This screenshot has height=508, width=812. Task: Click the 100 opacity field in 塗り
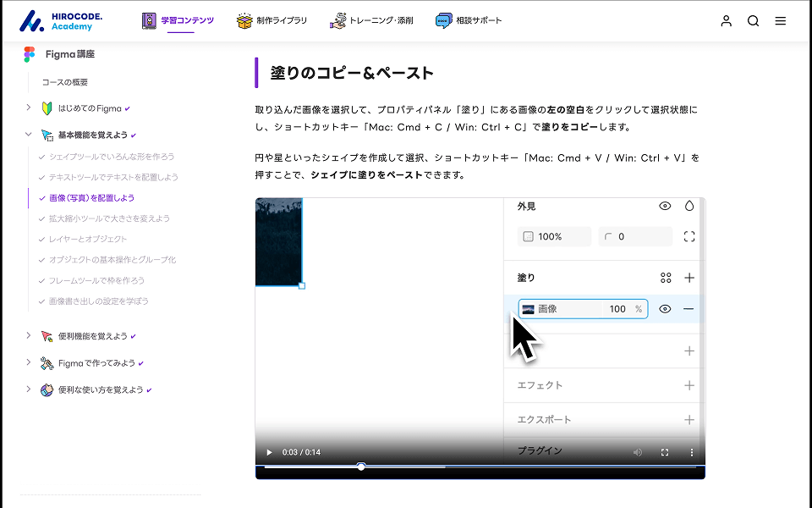click(x=617, y=309)
